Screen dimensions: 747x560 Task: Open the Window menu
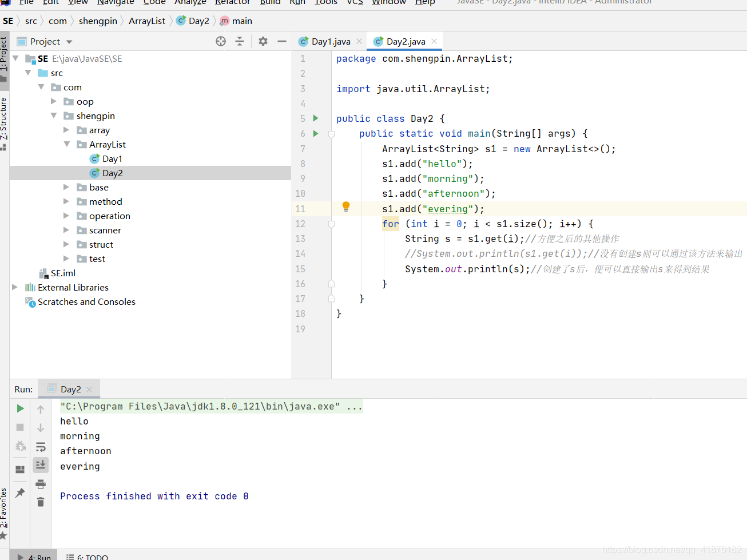389,2
